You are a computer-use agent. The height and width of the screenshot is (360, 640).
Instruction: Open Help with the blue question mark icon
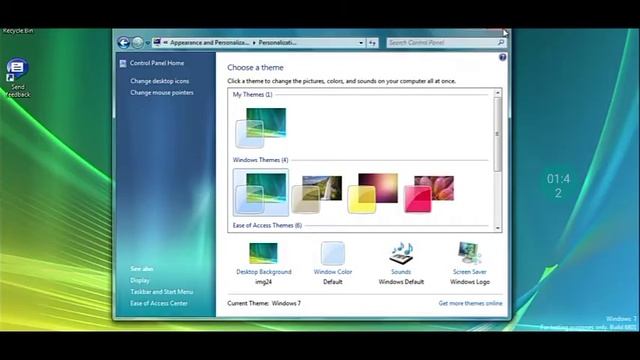(502, 57)
